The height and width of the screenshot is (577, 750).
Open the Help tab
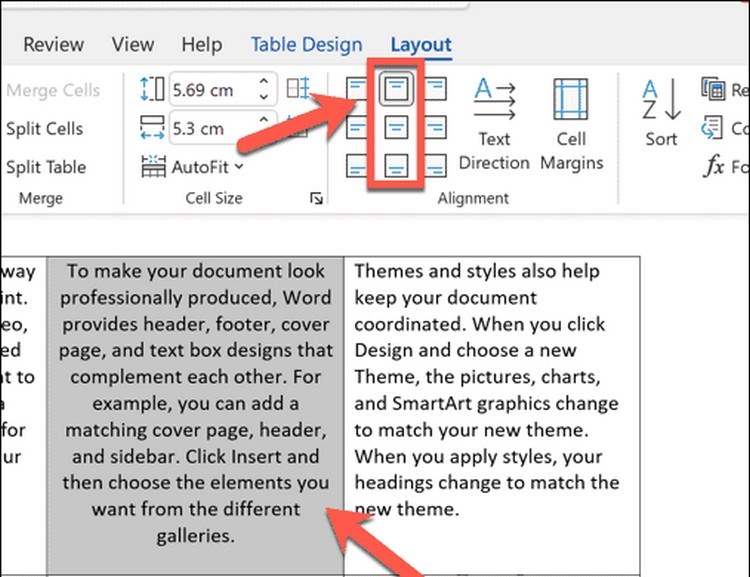coord(201,45)
